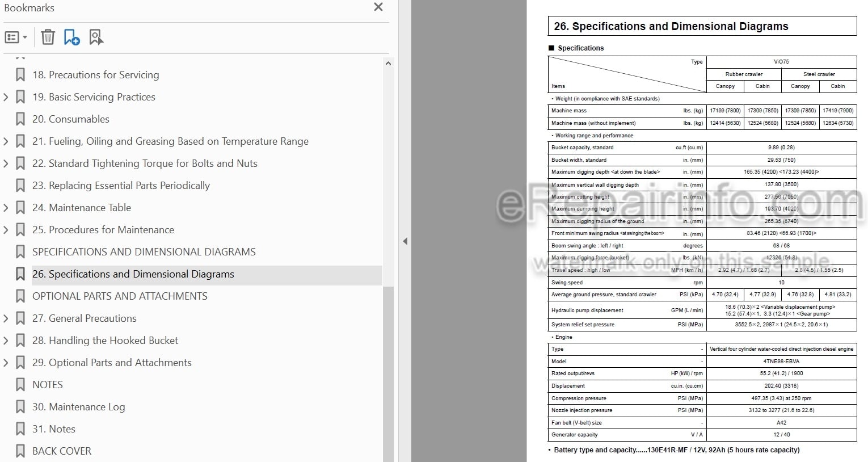The image size is (868, 462).
Task: Add a new bookmark
Action: point(71,37)
